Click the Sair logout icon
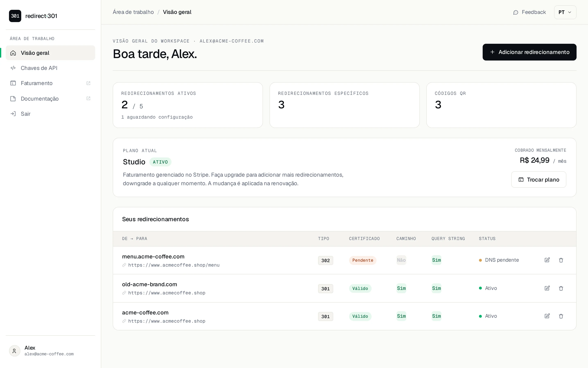This screenshot has height=368, width=588. pyautogui.click(x=13, y=114)
